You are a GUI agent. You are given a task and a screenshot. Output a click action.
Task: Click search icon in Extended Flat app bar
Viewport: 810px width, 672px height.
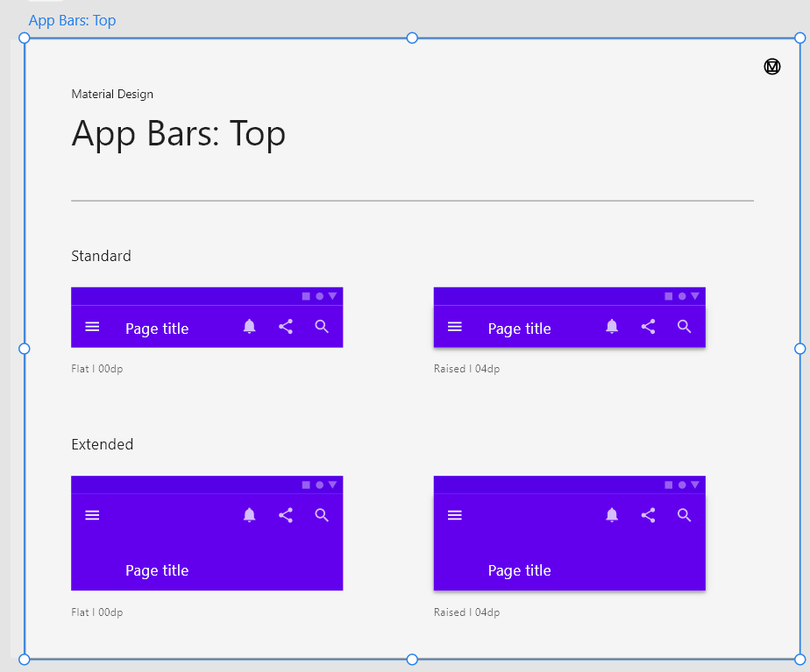tap(322, 514)
